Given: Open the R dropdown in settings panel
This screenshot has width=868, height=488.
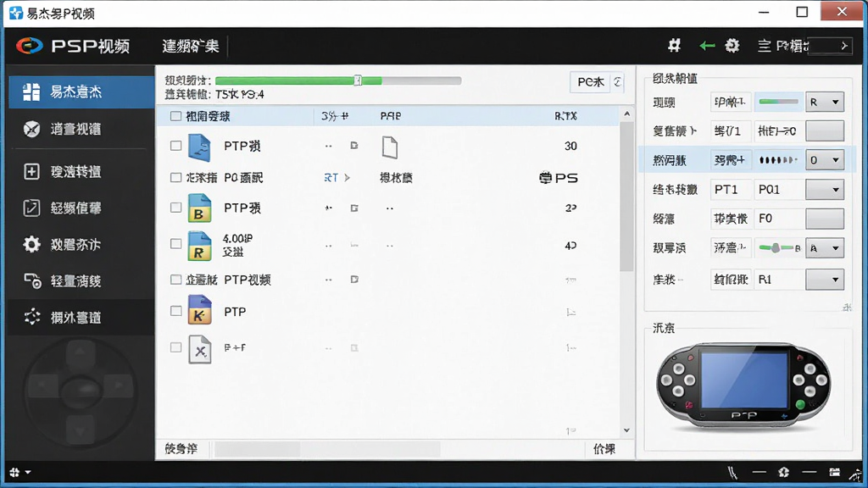Looking at the screenshot, I should pyautogui.click(x=825, y=103).
